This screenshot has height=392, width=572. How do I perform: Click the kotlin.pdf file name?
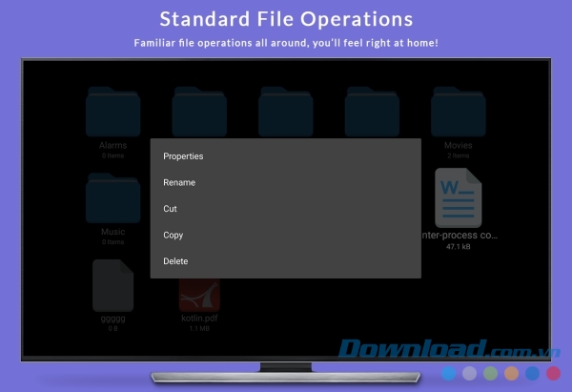coord(199,319)
